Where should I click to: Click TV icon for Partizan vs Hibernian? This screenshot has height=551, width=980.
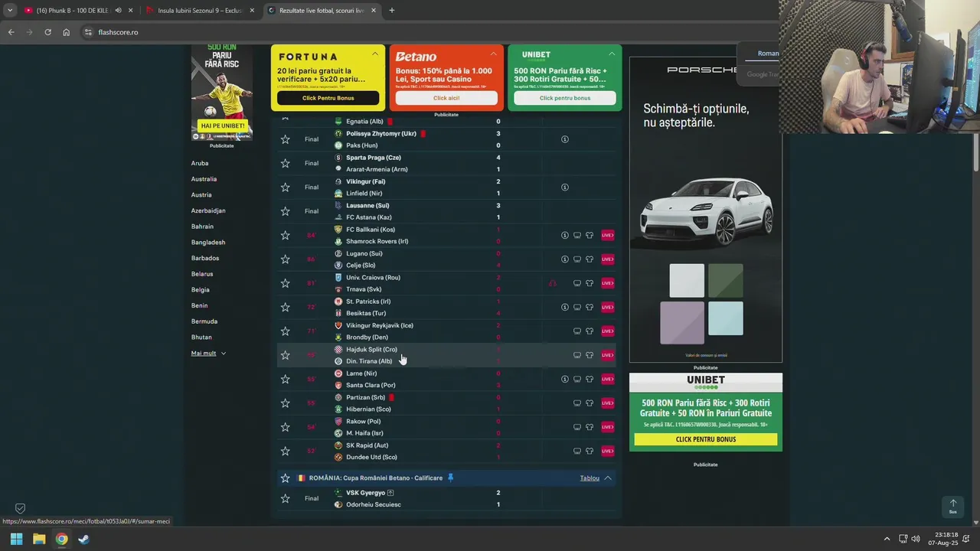coord(577,403)
